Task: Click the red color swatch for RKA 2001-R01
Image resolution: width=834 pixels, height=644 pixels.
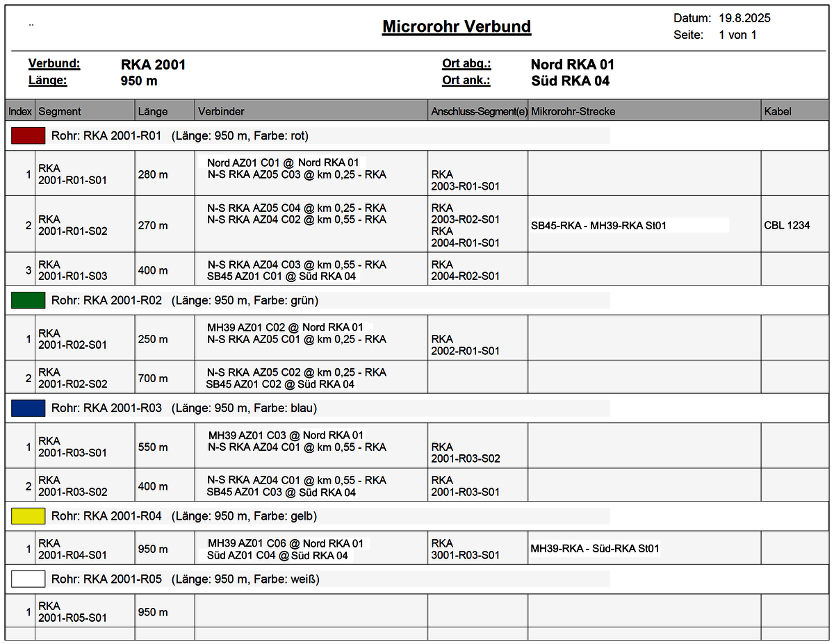Action: [28, 135]
